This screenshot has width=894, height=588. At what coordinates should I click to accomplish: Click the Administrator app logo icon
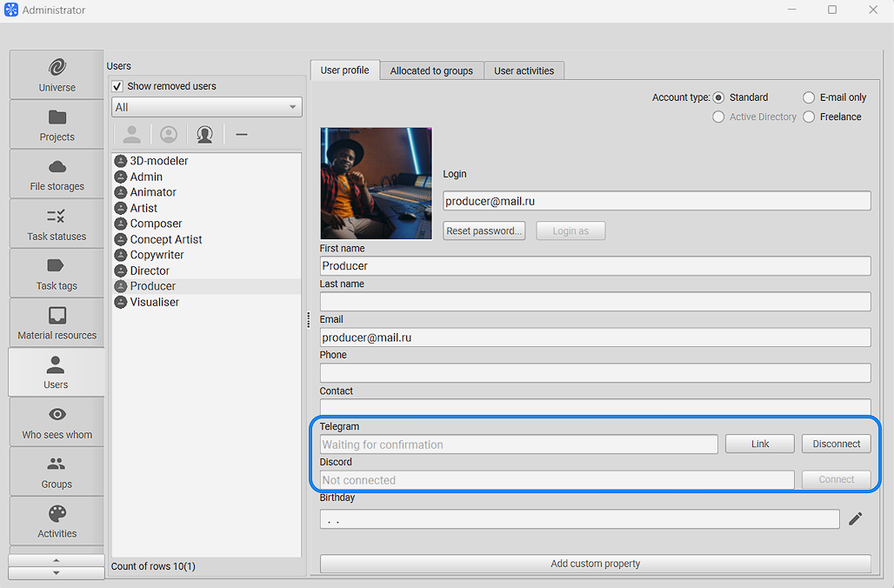[x=10, y=10]
